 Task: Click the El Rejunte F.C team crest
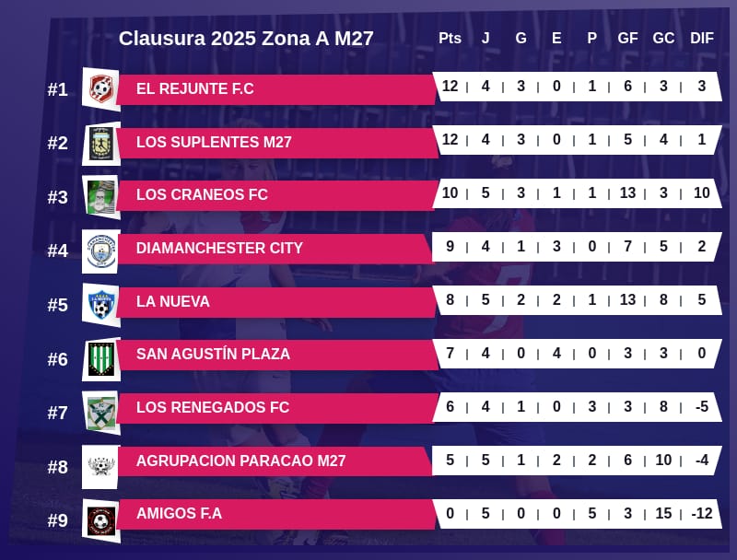pyautogui.click(x=100, y=89)
